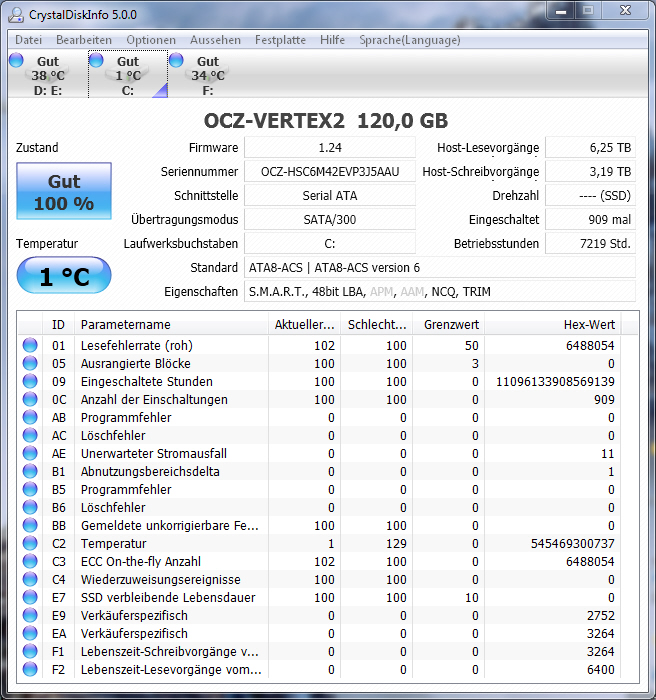Click the status orb in row 01 Lesefehlerrate
Image resolution: width=656 pixels, height=700 pixels.
tap(30, 345)
